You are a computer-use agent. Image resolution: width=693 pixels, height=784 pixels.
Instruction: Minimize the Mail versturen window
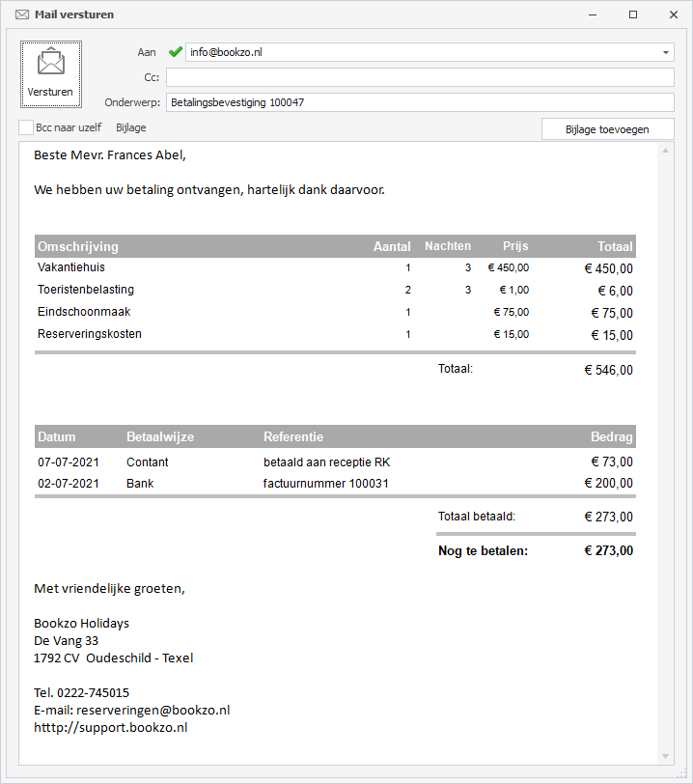593,14
